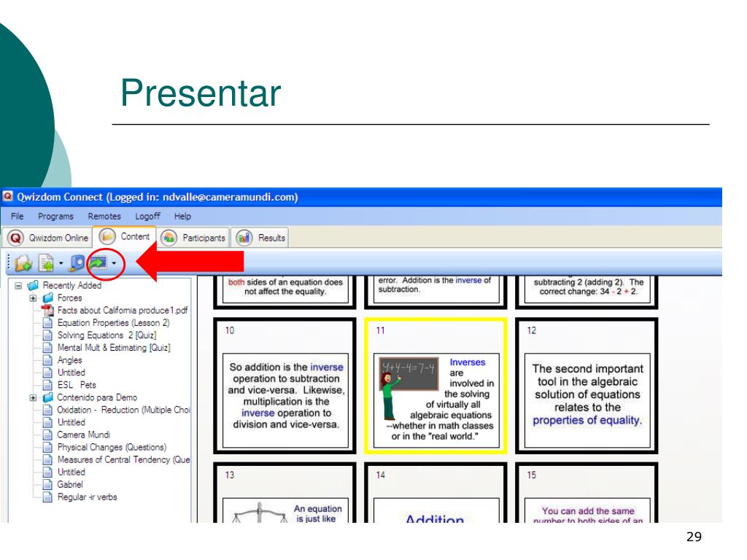747x560 pixels.
Task: Click the Qwizdom Online tab Q icon
Action: [x=16, y=238]
